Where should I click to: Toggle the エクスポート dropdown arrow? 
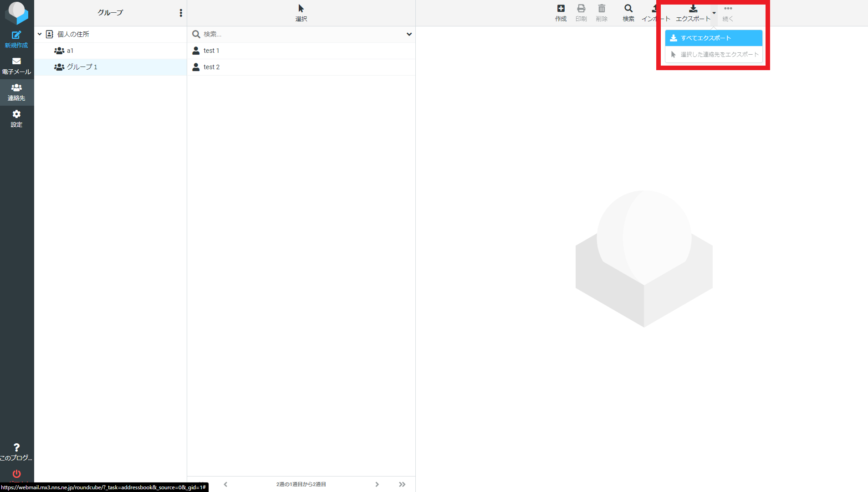click(x=714, y=13)
